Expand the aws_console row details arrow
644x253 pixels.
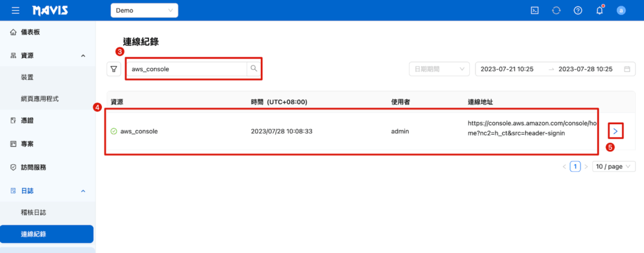[615, 131]
